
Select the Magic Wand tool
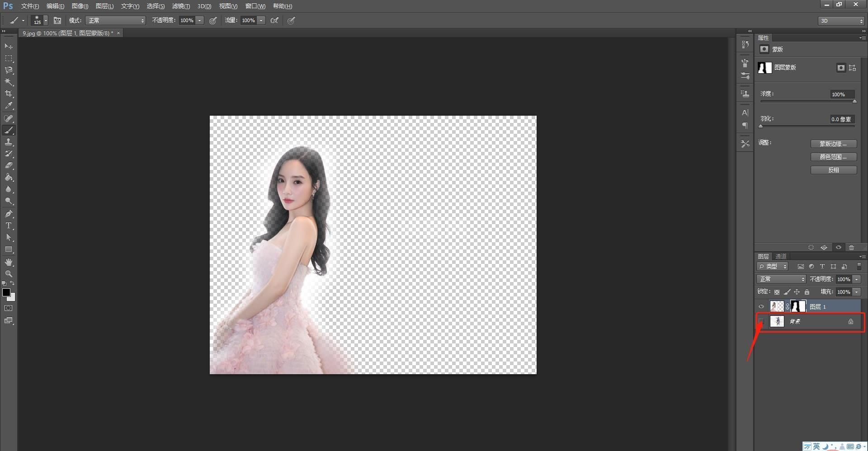click(9, 82)
